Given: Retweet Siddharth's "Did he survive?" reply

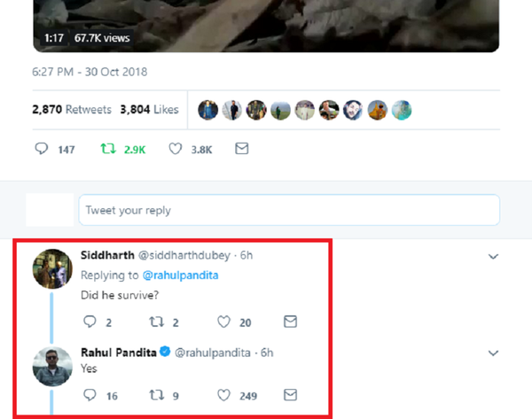Looking at the screenshot, I should click(x=155, y=322).
